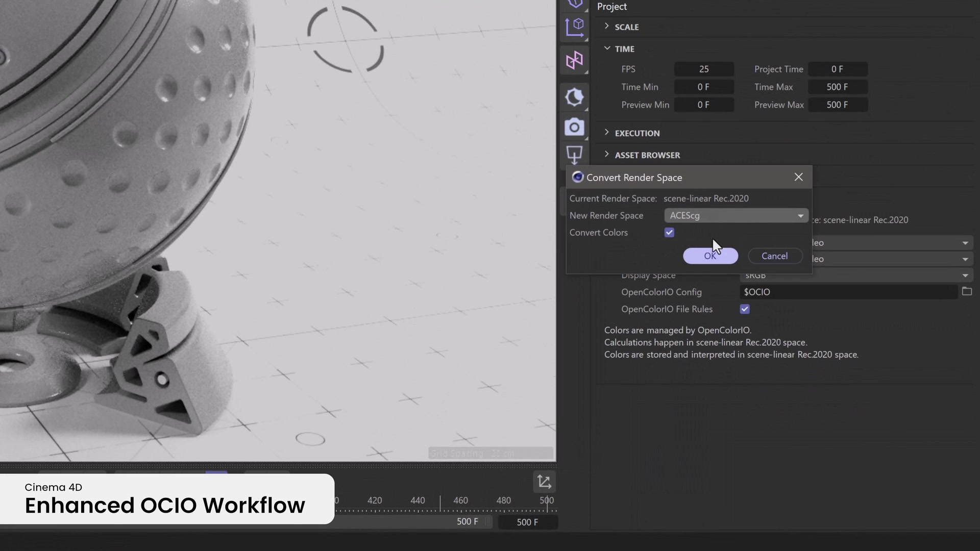Screen dimensions: 980x551
Task: Edit the Preview Min field
Action: pos(704,105)
